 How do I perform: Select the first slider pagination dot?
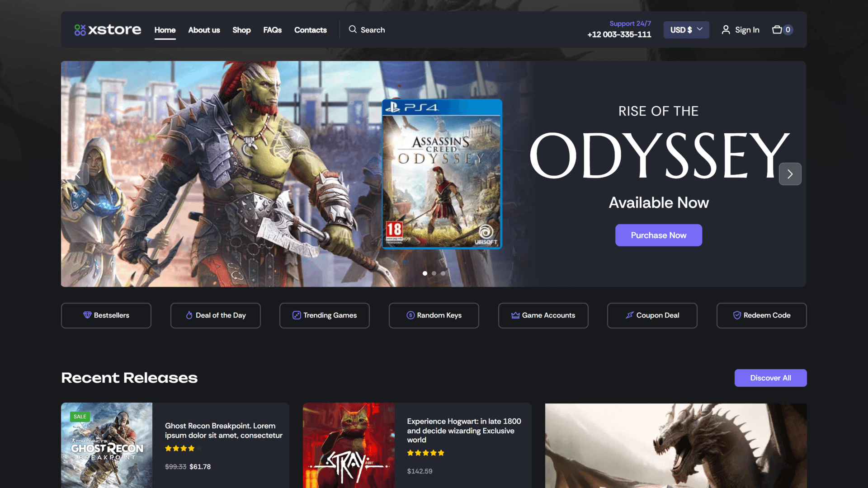[x=425, y=273]
